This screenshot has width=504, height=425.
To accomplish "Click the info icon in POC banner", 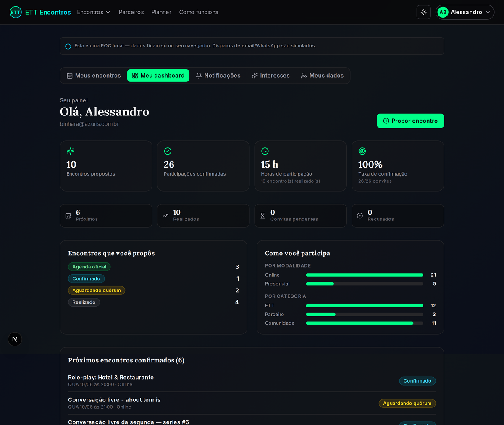I will tap(68, 46).
